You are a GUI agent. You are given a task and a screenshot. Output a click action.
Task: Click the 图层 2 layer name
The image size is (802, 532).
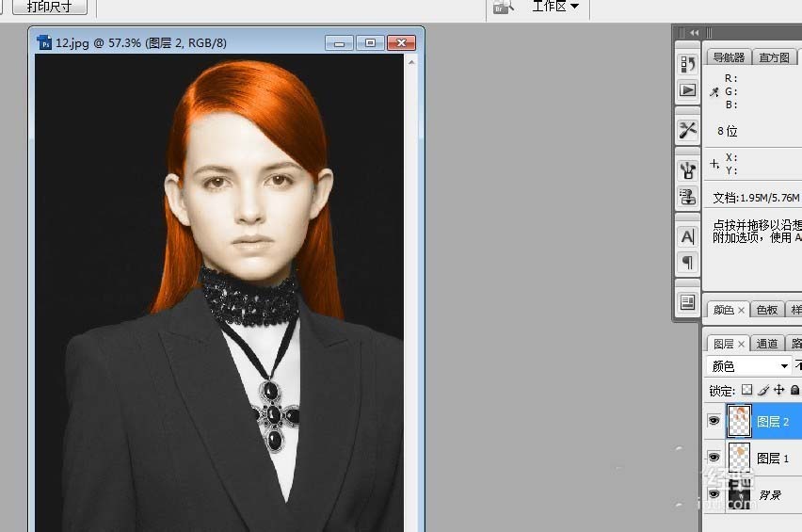[x=773, y=422]
